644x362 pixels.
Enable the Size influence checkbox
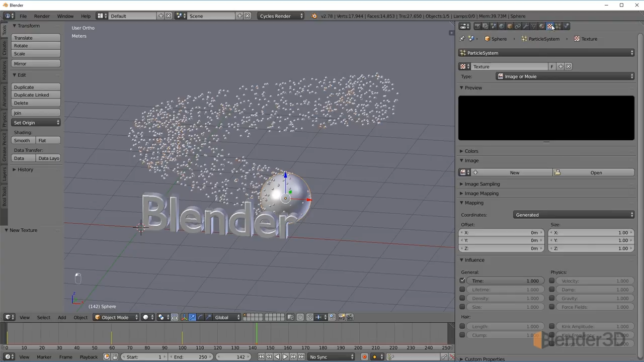[462, 307]
